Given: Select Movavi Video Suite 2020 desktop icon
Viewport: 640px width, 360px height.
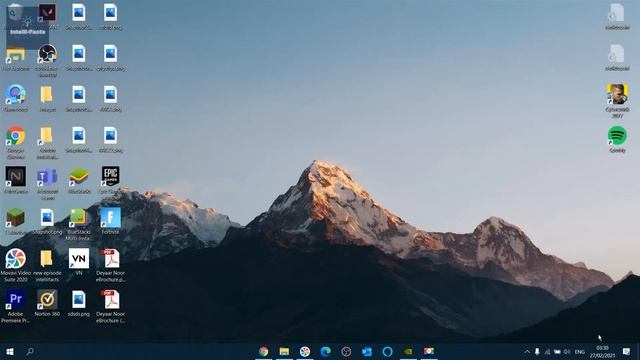Looking at the screenshot, I should [16, 258].
